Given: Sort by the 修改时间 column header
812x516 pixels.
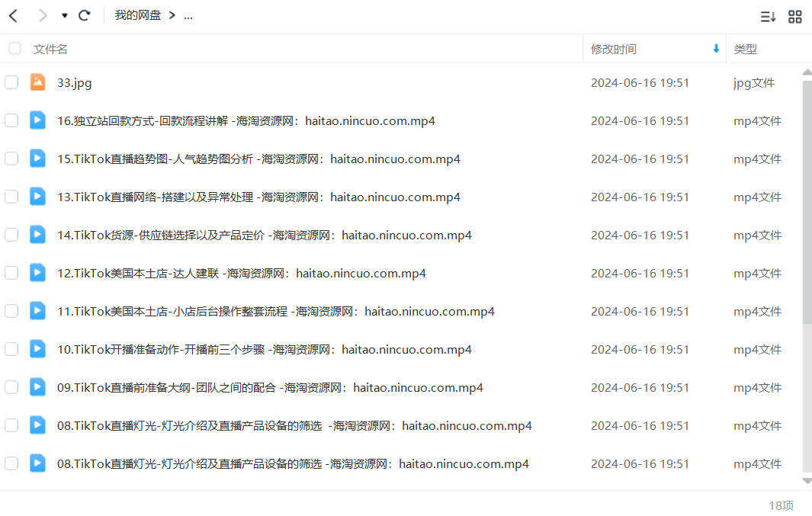Looking at the screenshot, I should [614, 50].
